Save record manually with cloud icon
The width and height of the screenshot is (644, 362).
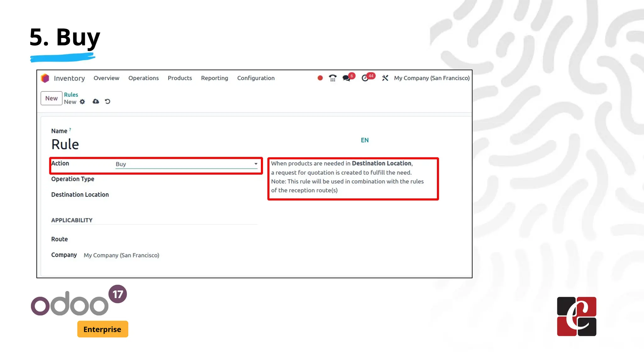click(x=96, y=101)
